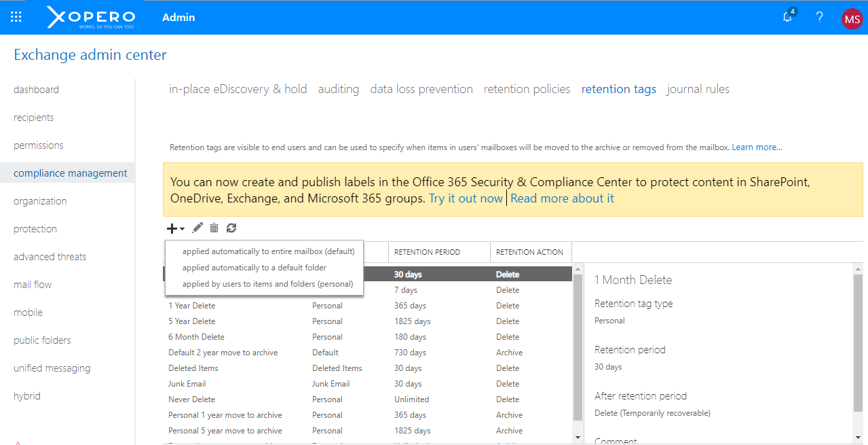Delete tag using the trash icon

[x=214, y=228]
